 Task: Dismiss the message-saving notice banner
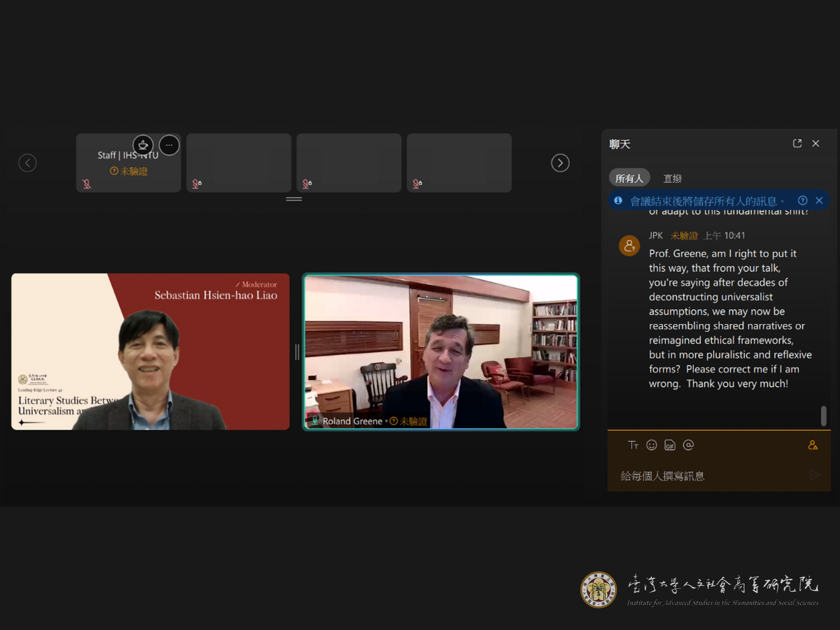(x=819, y=200)
